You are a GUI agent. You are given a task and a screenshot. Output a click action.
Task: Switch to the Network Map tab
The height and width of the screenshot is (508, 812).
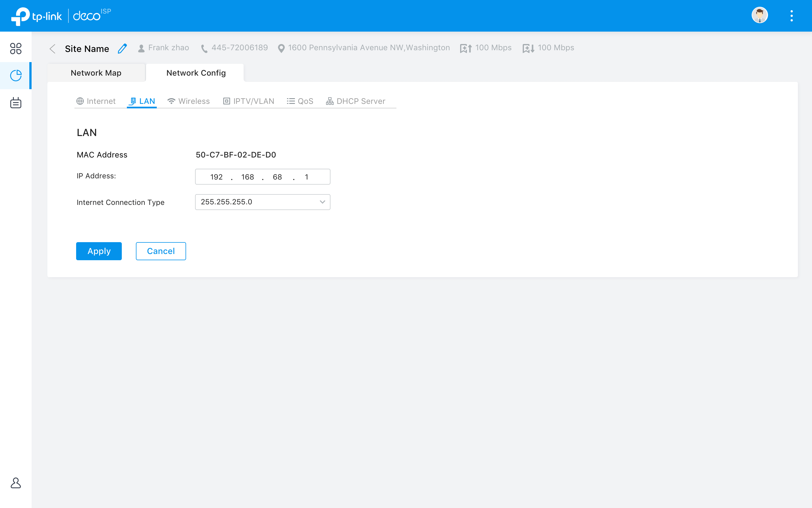[96, 73]
